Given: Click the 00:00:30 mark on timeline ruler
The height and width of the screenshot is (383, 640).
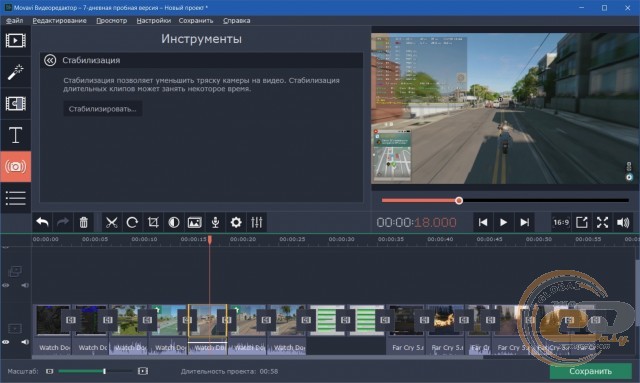Looking at the screenshot, I should pyautogui.click(x=342, y=239).
